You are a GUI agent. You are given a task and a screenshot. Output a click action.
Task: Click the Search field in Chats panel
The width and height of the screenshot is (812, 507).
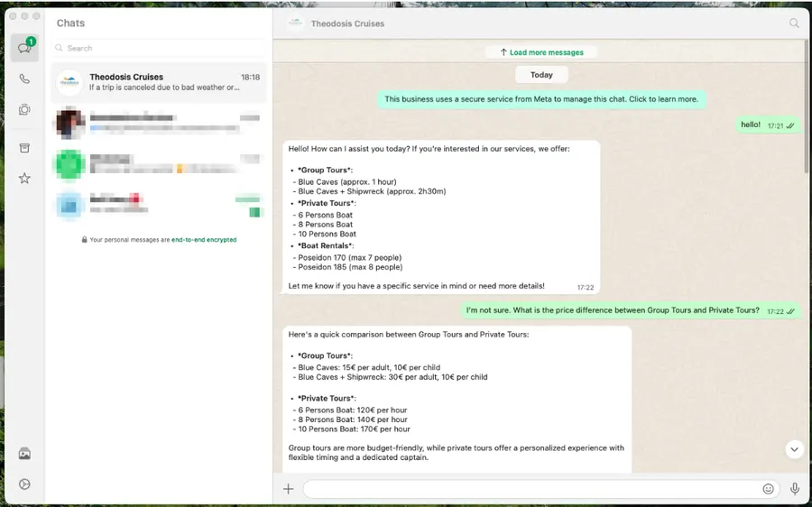[x=159, y=48]
